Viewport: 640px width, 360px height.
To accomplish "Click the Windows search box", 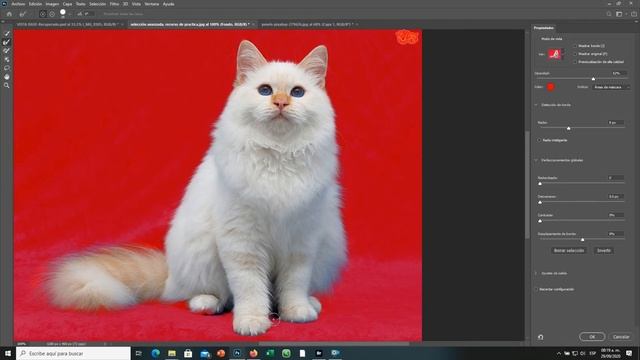I will click(x=73, y=353).
